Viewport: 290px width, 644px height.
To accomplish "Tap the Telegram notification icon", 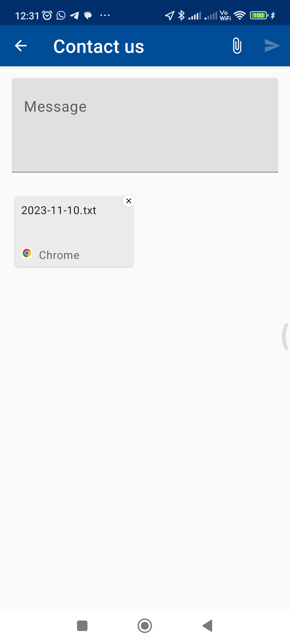I will coord(74,16).
